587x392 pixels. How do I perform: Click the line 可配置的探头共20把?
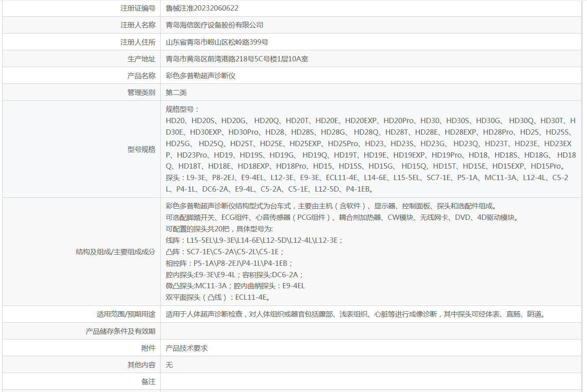point(219,229)
